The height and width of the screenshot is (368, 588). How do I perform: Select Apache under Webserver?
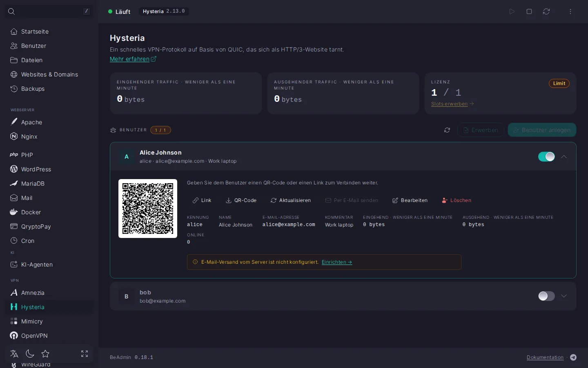49,122
